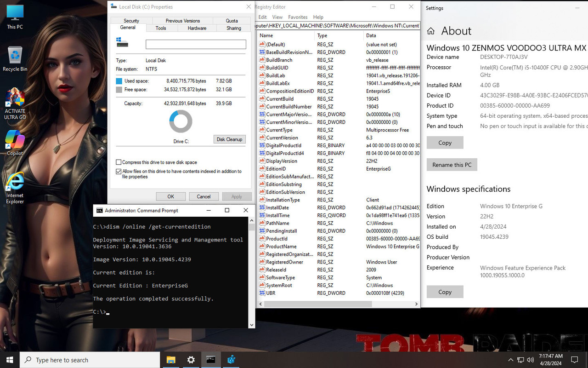Open the Quota tab

[232, 21]
